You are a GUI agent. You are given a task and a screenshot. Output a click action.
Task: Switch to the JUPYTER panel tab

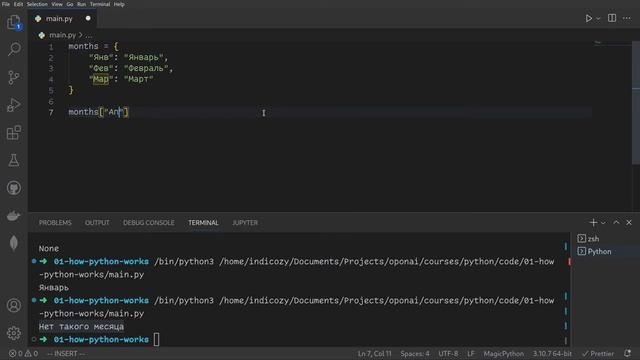click(245, 223)
